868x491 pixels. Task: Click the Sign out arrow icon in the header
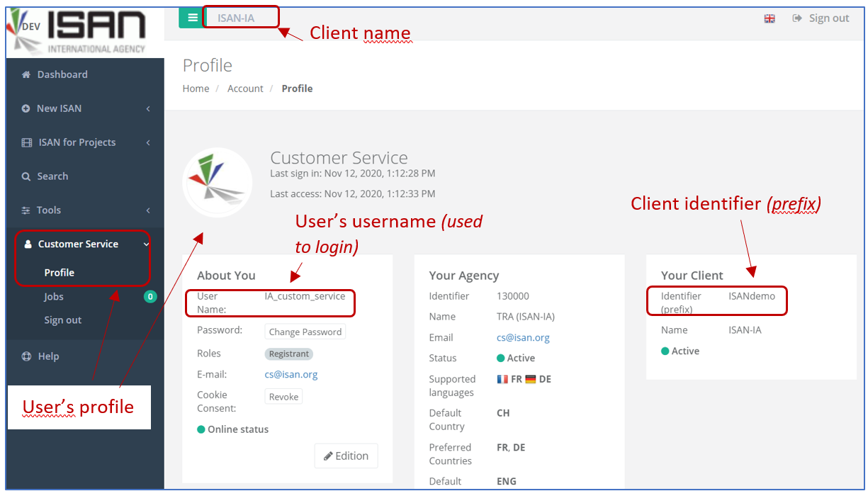[x=797, y=18]
